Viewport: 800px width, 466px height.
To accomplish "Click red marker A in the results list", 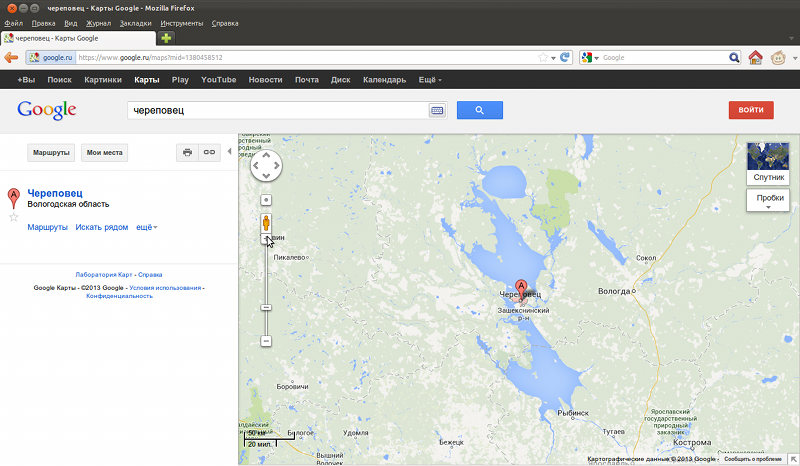I will (14, 198).
